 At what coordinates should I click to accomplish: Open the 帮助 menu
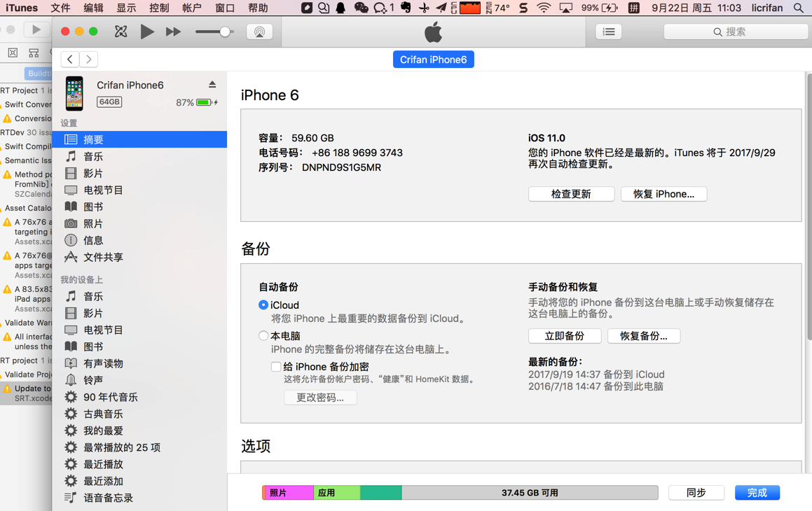click(x=258, y=8)
